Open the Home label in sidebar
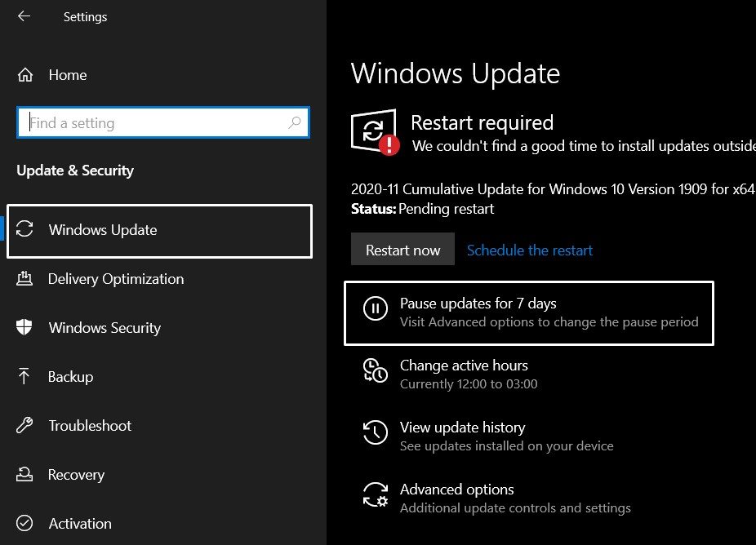Image resolution: width=756 pixels, height=545 pixels. [68, 75]
